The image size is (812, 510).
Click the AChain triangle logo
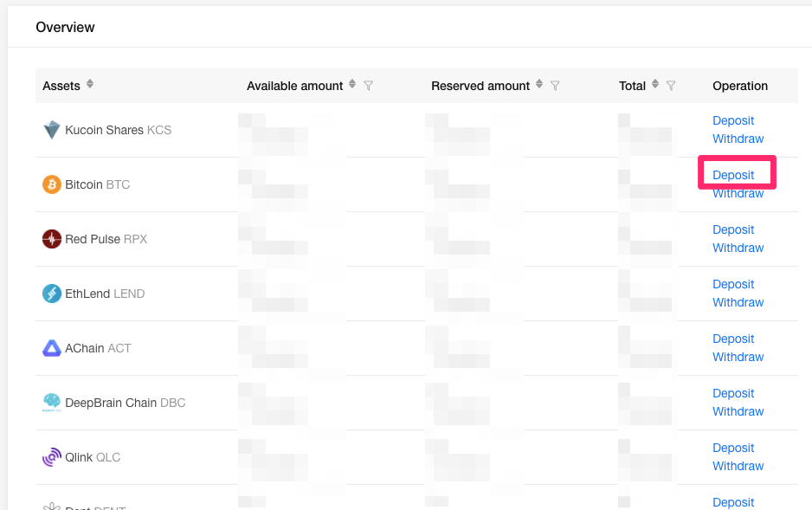52,348
